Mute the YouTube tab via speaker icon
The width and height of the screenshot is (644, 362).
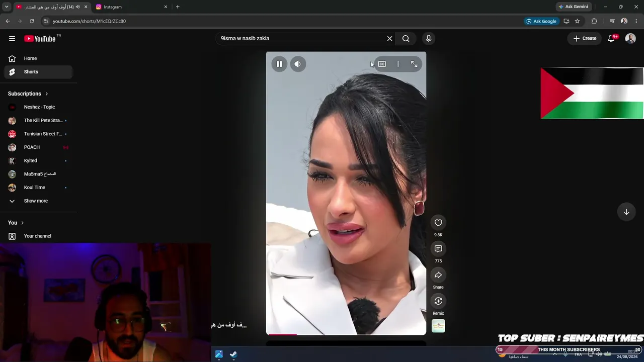pos(78,7)
